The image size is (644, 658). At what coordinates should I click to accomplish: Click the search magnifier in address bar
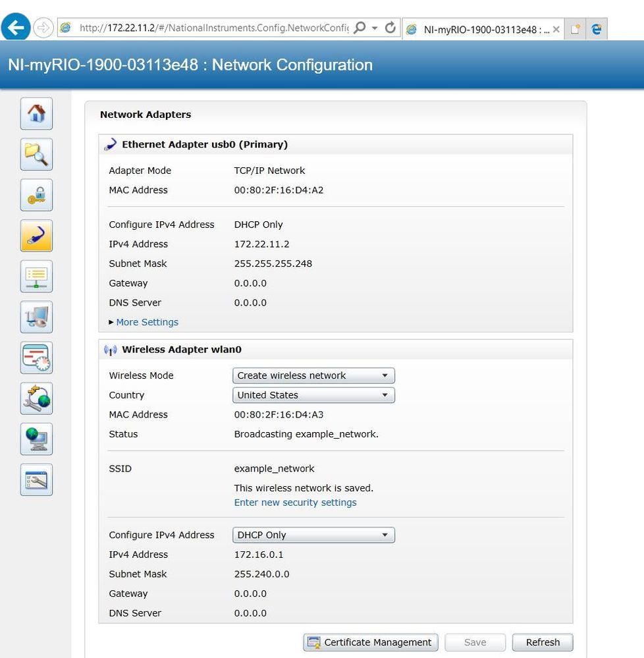tap(359, 28)
